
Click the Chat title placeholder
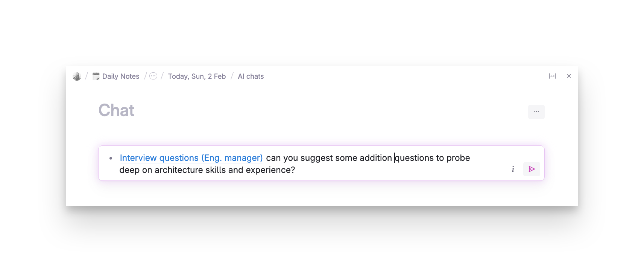pos(116,110)
